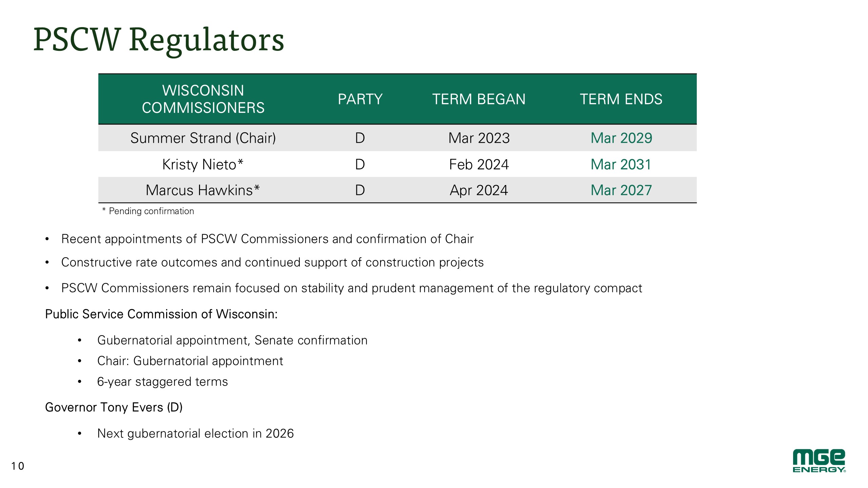Select the Recent appointments bullet text

click(267, 239)
